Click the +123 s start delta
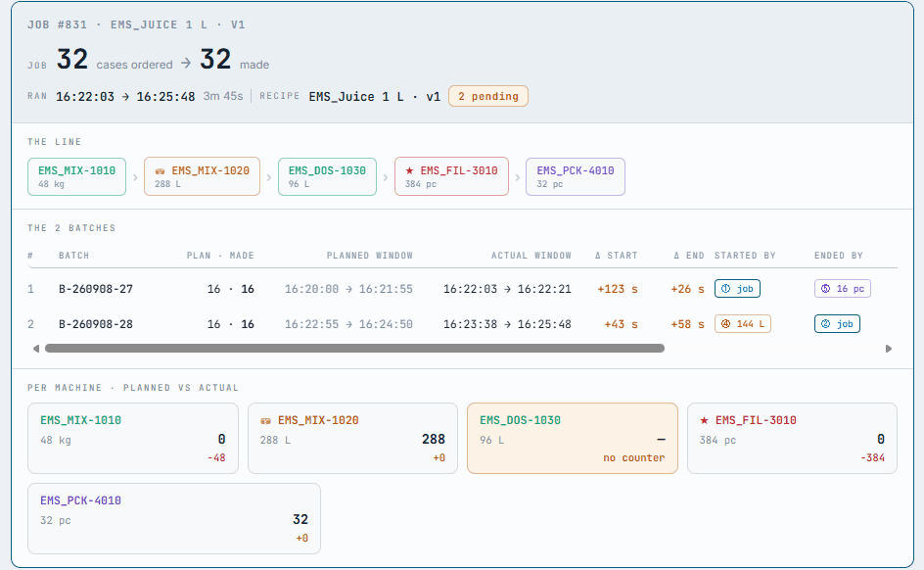Image resolution: width=924 pixels, height=570 pixels. [x=618, y=289]
